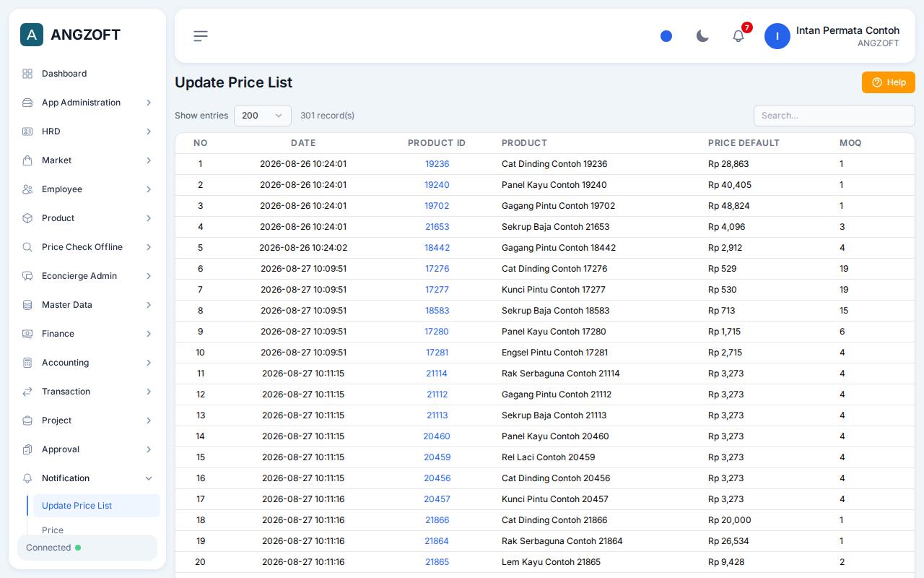Click the 301 record(s) count text

click(x=327, y=116)
